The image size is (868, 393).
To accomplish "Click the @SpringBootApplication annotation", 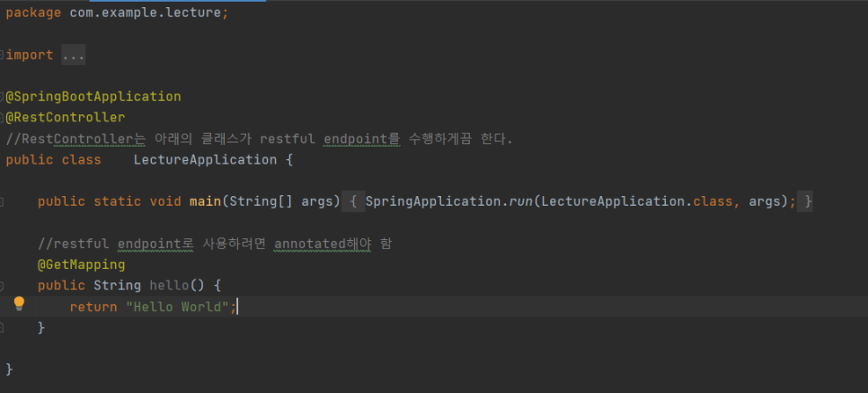I will [x=93, y=96].
